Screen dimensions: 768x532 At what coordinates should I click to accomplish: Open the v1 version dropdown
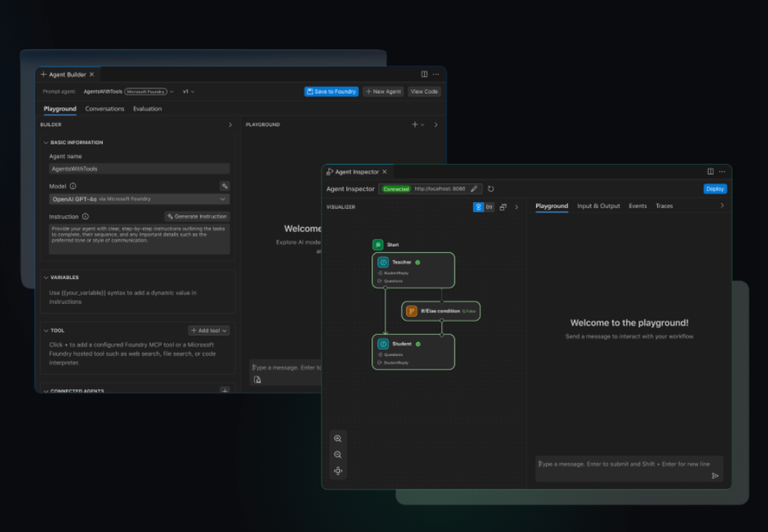pyautogui.click(x=188, y=91)
